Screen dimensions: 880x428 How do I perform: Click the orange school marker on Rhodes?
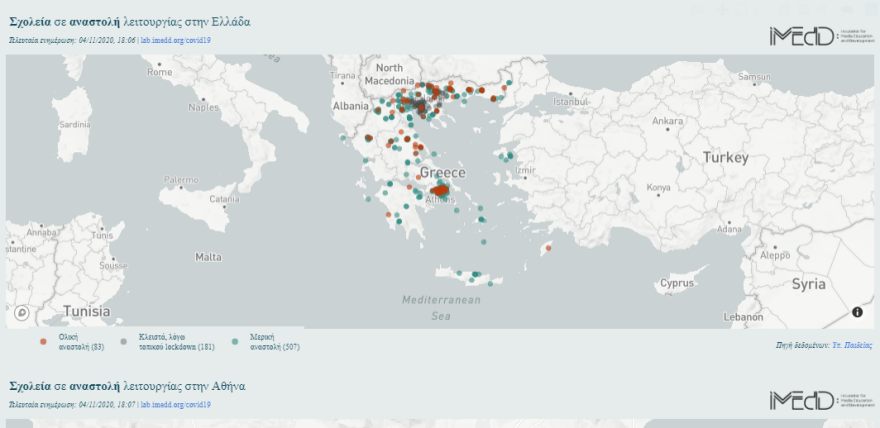[548, 248]
